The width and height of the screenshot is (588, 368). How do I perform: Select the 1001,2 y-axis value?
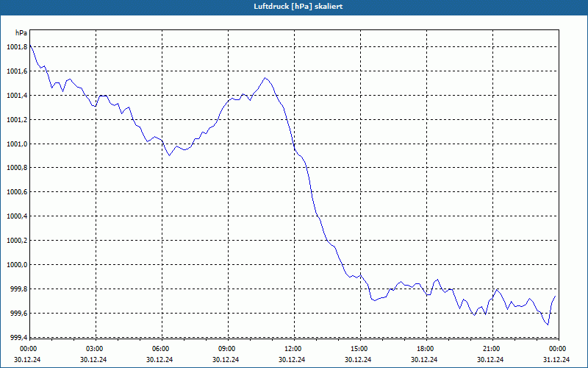(x=17, y=120)
